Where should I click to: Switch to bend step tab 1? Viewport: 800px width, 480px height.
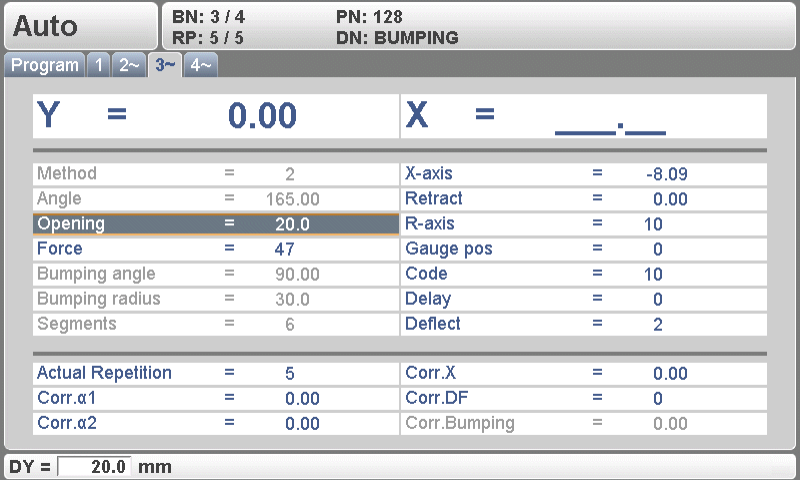(x=98, y=65)
